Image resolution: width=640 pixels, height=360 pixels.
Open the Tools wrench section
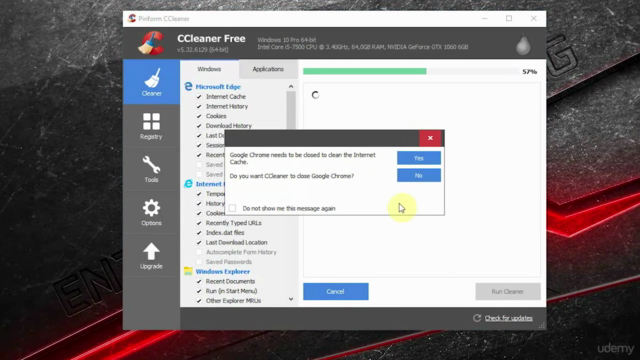coord(151,169)
